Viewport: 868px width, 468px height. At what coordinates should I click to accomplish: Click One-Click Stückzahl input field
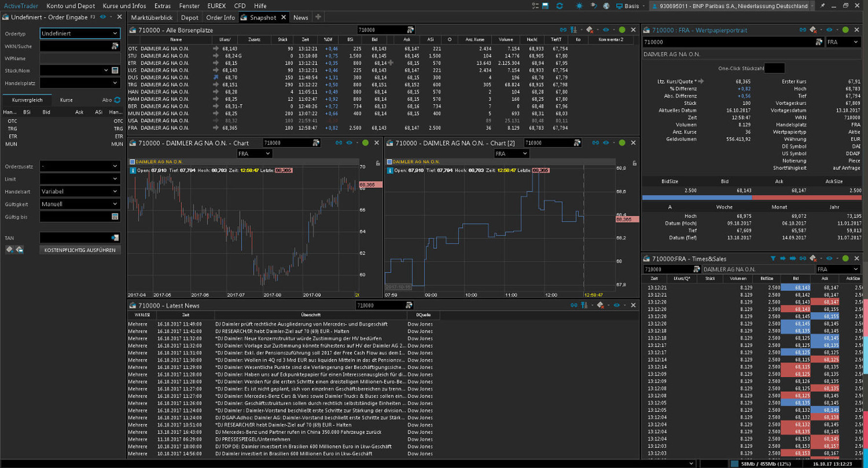click(x=774, y=68)
